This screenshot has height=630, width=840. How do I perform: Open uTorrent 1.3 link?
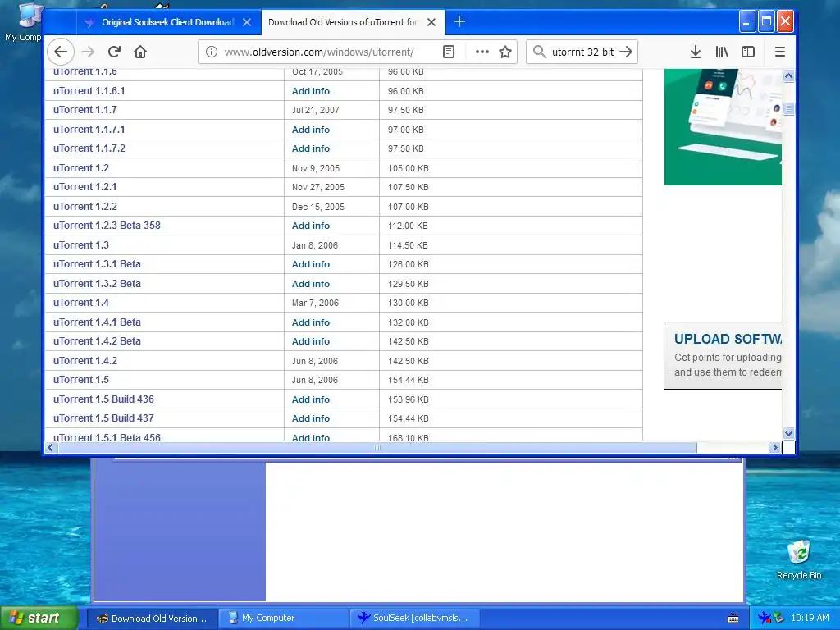(81, 245)
